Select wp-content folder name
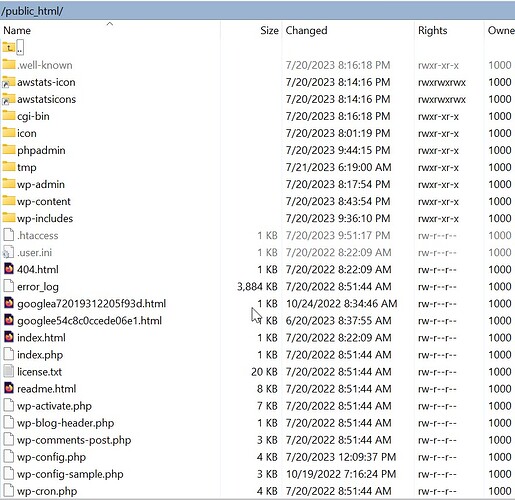 coord(44,201)
